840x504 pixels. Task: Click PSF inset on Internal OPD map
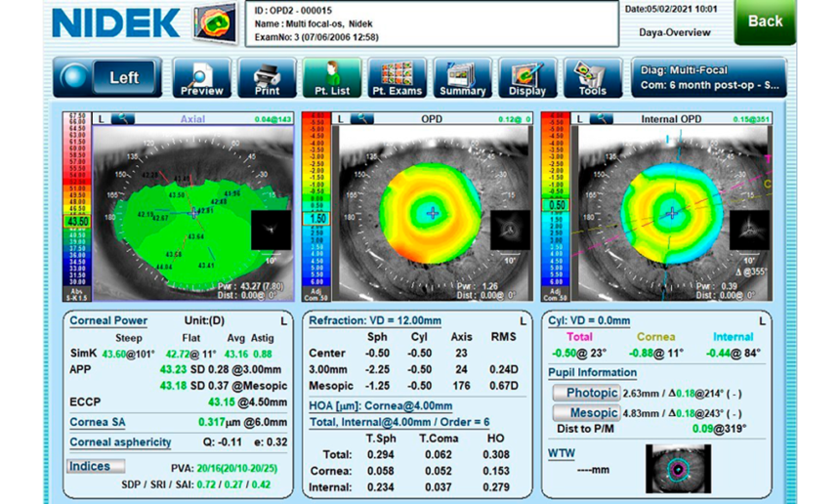tap(749, 230)
